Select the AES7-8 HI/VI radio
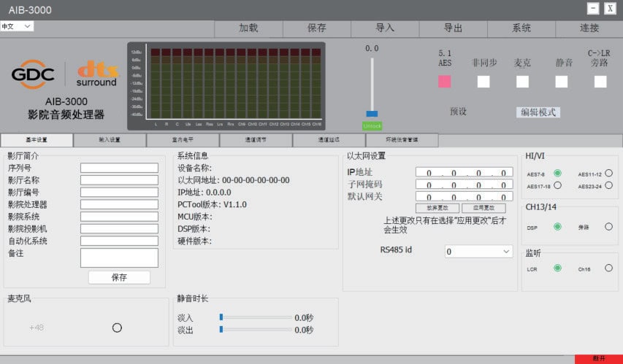Image resolution: width=623 pixels, height=364 pixels. (x=557, y=173)
